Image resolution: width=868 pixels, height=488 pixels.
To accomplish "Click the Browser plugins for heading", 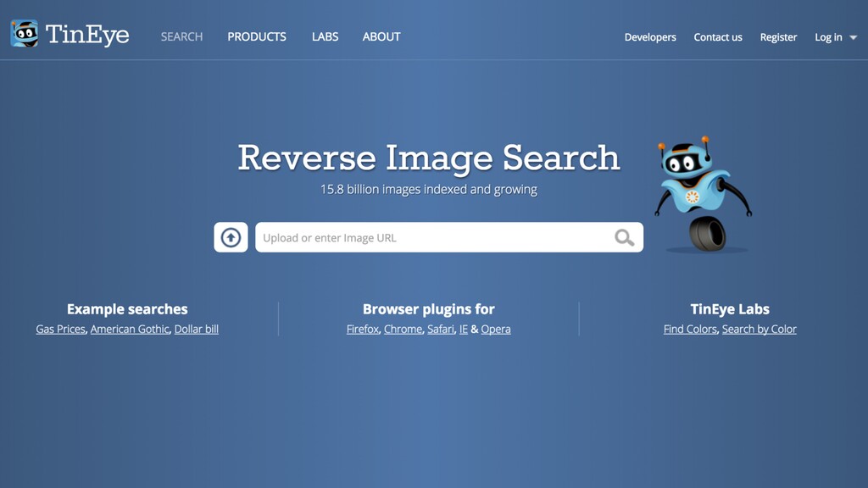I will (428, 308).
